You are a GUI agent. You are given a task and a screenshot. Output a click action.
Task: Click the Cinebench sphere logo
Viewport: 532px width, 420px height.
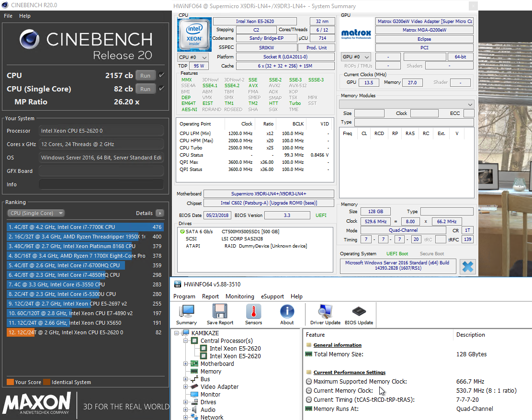(29, 39)
